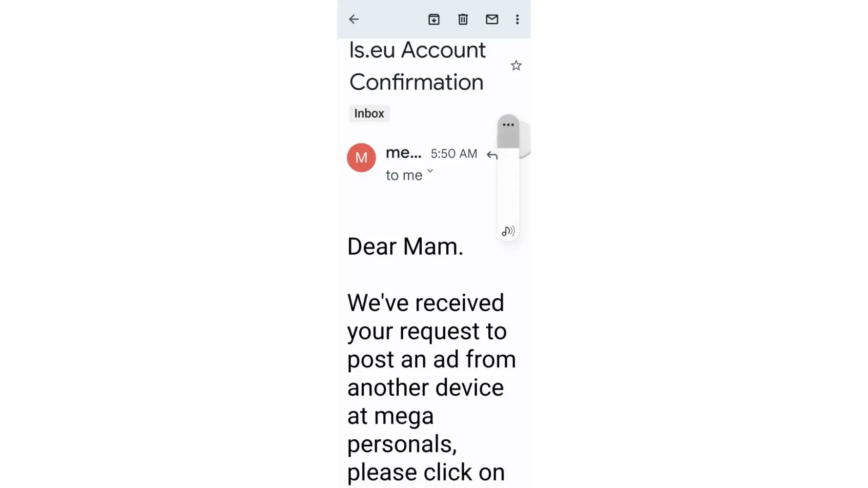Tap the sound note icon on floating panel
This screenshot has height=488, width=868.
click(508, 231)
